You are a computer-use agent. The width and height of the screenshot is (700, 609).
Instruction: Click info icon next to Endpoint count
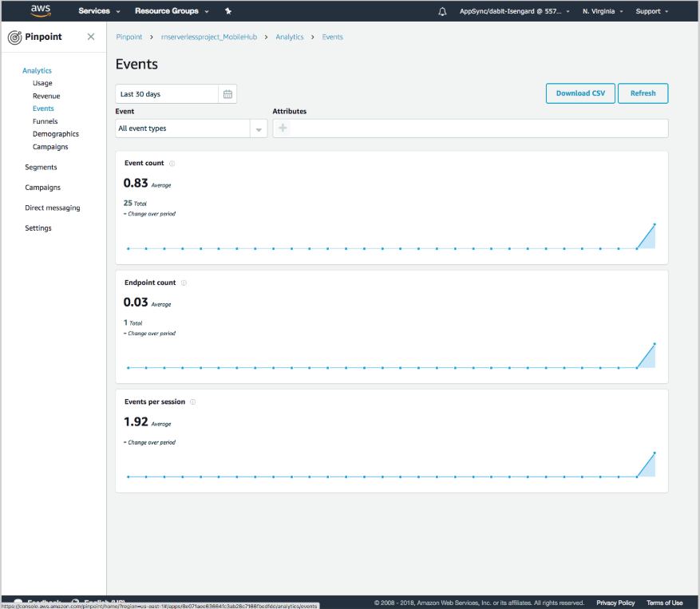(x=184, y=283)
